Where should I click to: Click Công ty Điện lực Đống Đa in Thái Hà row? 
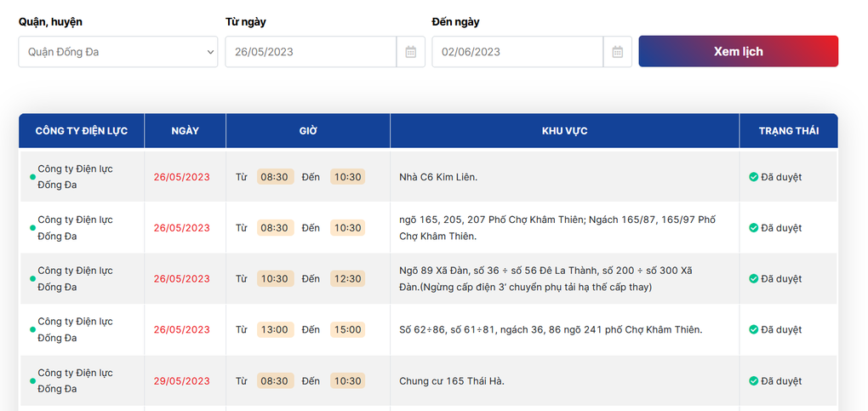[75, 381]
